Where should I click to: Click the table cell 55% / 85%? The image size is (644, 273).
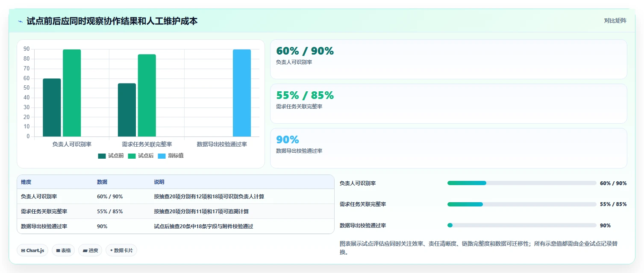coord(110,212)
